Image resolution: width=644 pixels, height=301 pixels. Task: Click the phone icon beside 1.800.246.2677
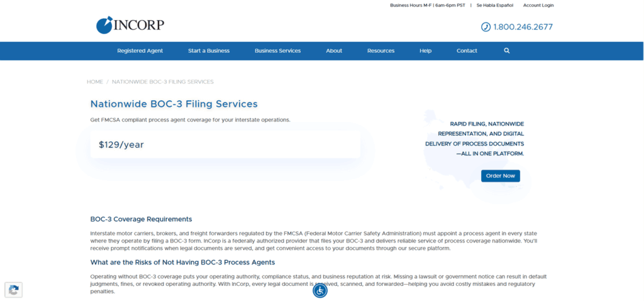click(x=486, y=27)
